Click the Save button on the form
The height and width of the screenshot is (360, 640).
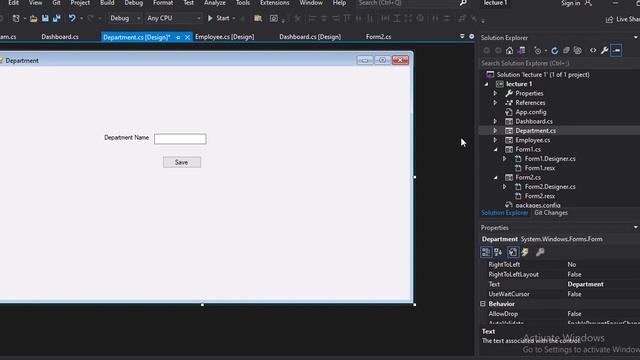pos(182,162)
